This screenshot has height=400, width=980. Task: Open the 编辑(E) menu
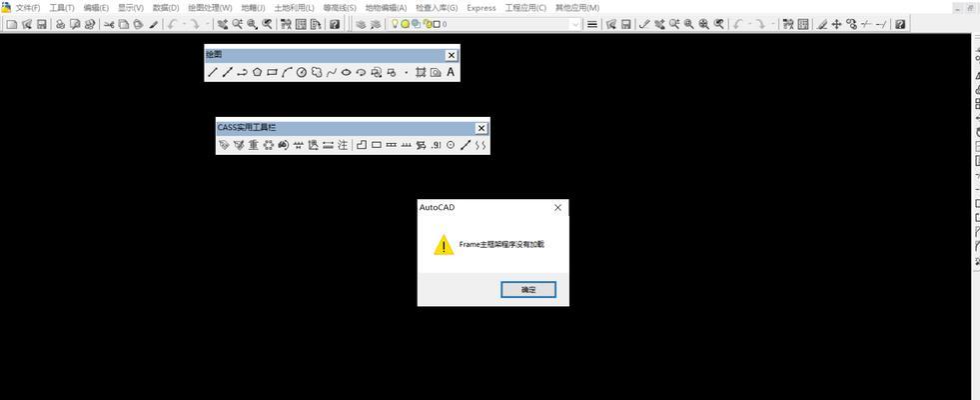pyautogui.click(x=96, y=8)
